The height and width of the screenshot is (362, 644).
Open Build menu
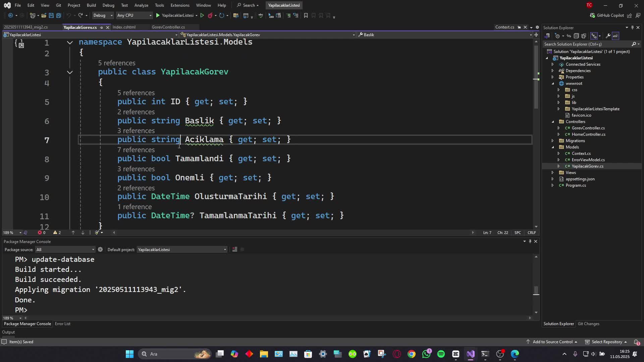(x=91, y=5)
